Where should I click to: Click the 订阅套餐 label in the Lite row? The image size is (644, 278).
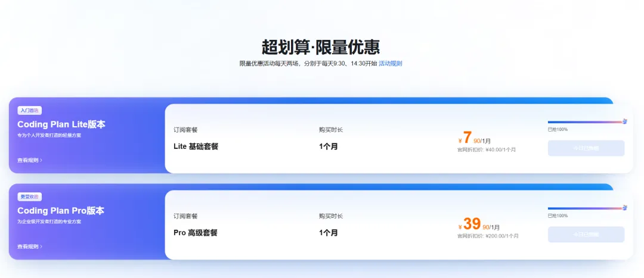[x=185, y=130]
